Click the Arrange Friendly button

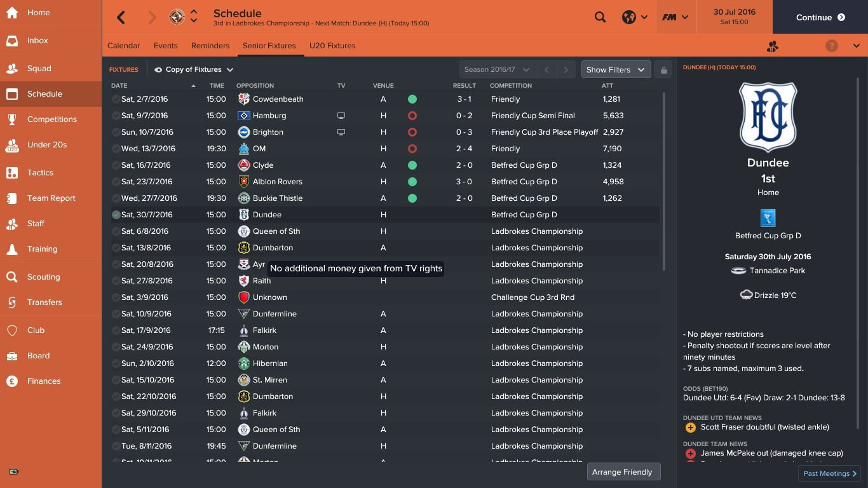tap(623, 472)
